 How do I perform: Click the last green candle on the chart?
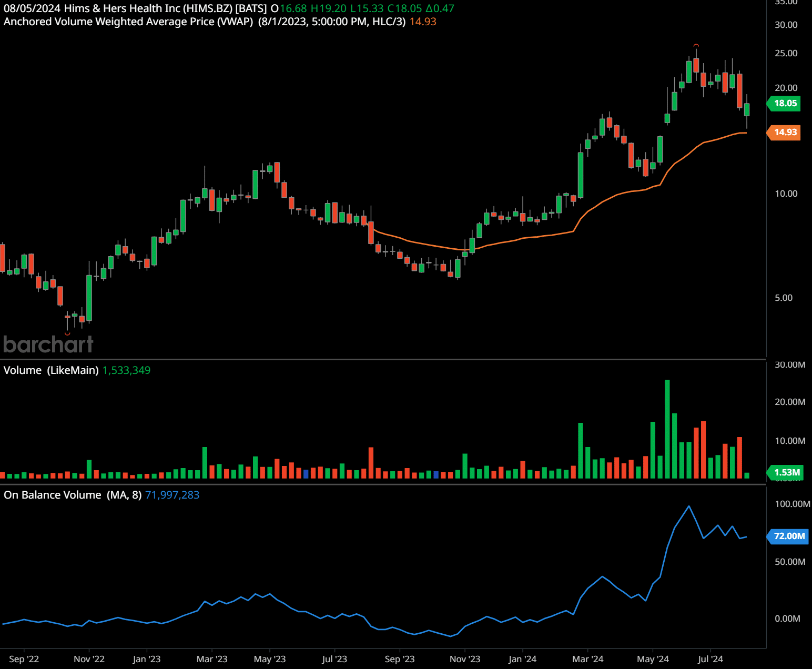point(747,109)
